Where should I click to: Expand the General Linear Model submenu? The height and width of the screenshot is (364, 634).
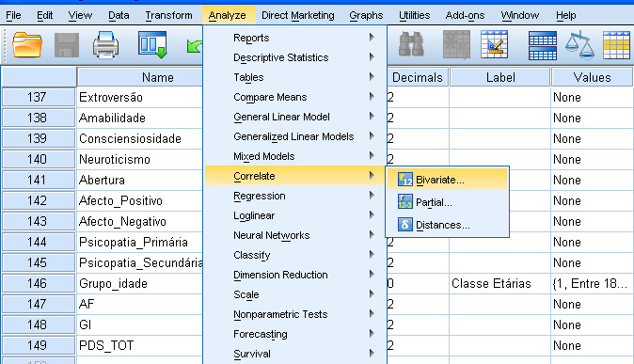point(295,117)
